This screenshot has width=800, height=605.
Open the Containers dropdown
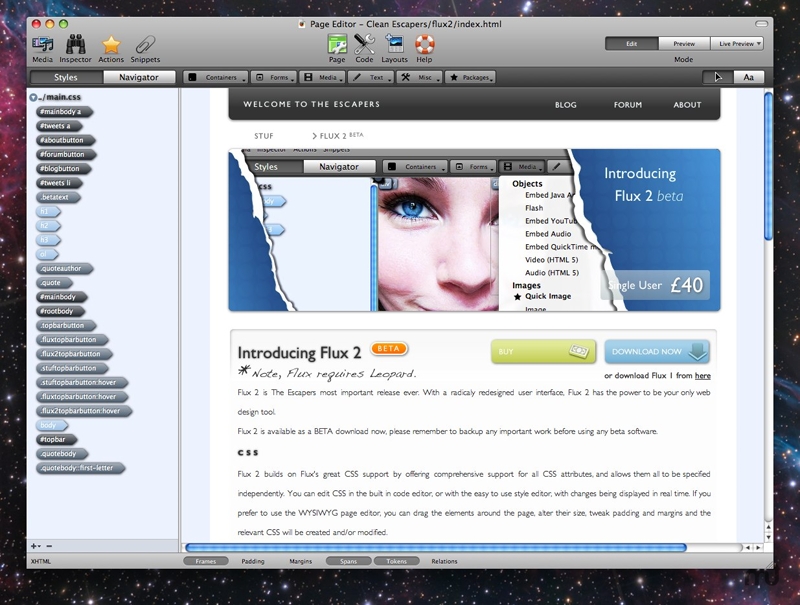click(x=216, y=78)
